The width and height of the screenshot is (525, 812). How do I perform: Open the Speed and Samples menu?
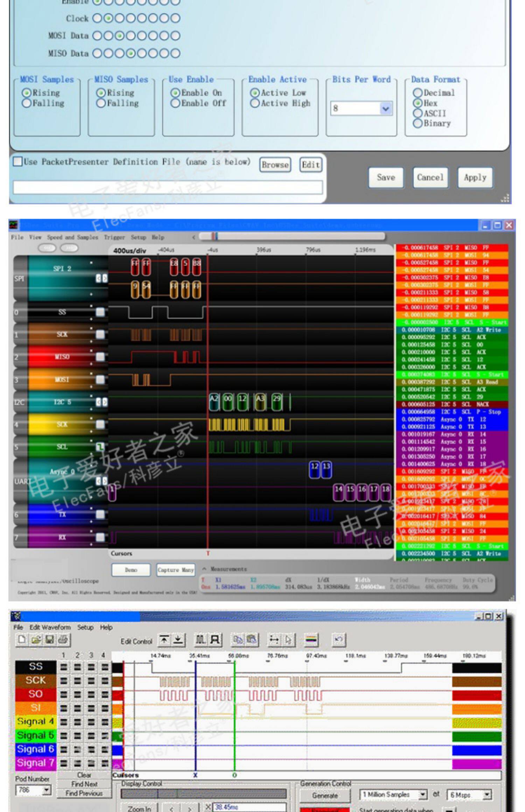click(73, 237)
